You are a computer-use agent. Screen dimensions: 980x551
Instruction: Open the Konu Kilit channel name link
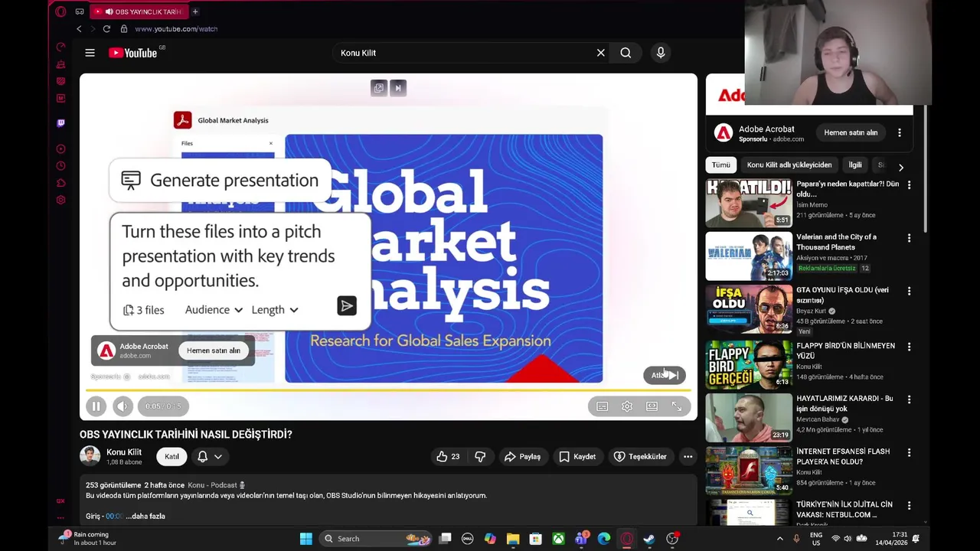(124, 452)
